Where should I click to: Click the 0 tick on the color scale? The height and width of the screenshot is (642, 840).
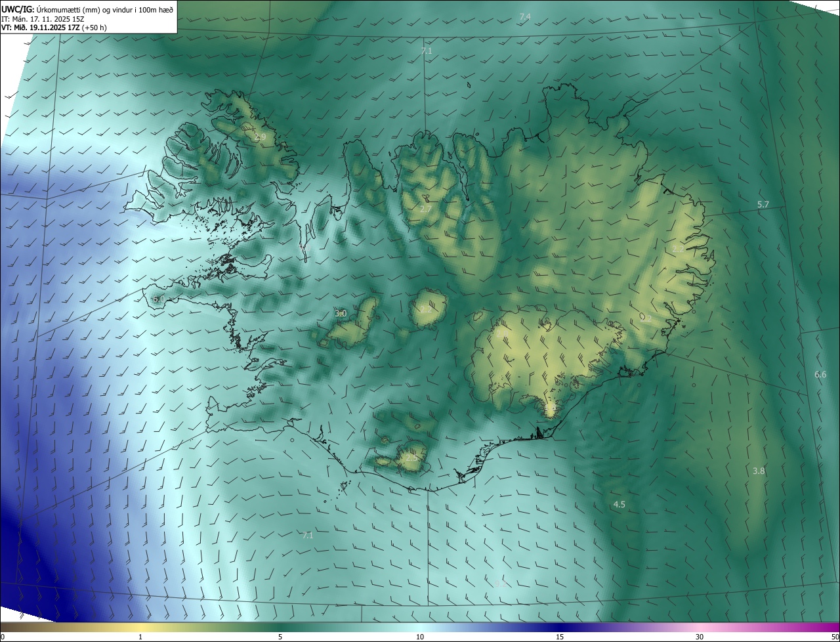click(x=3, y=637)
